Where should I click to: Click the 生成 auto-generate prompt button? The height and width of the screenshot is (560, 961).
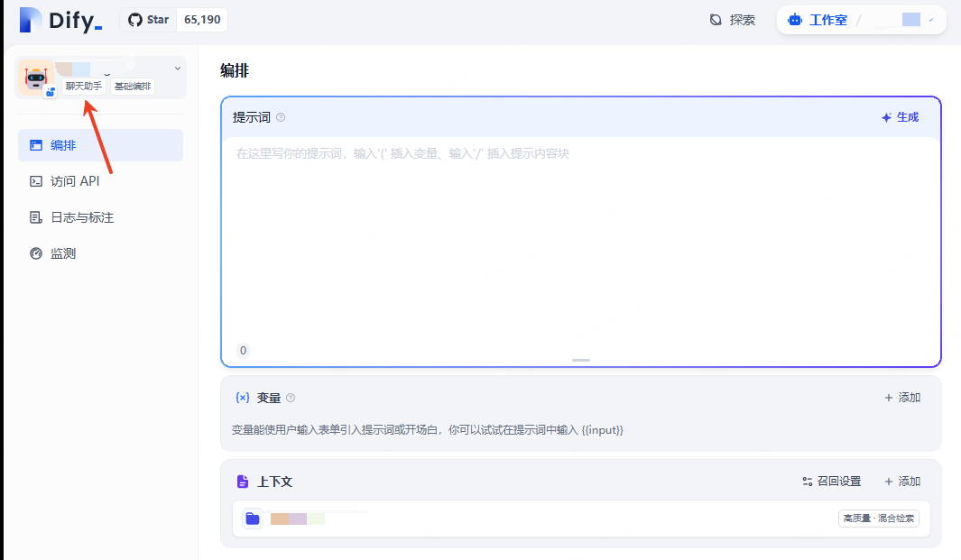point(900,117)
